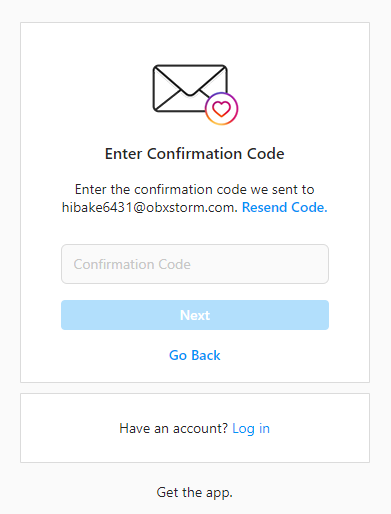
Task: Click the 'Confirmation Code' placeholder text
Action: pos(132,264)
